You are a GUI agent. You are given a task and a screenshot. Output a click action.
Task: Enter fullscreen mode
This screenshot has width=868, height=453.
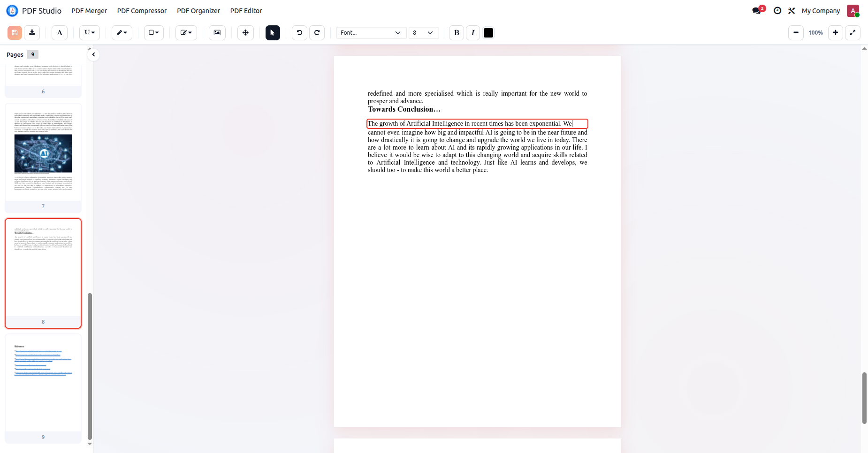pyautogui.click(x=853, y=33)
